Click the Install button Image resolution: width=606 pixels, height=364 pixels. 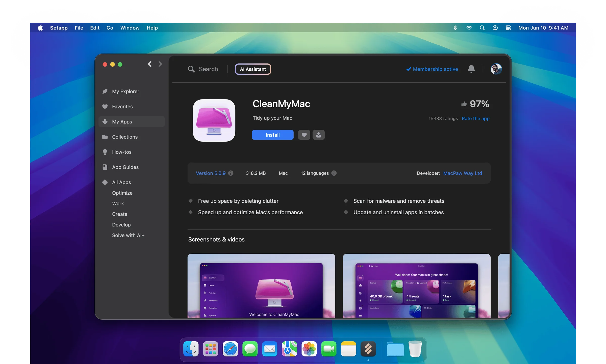pyautogui.click(x=273, y=135)
